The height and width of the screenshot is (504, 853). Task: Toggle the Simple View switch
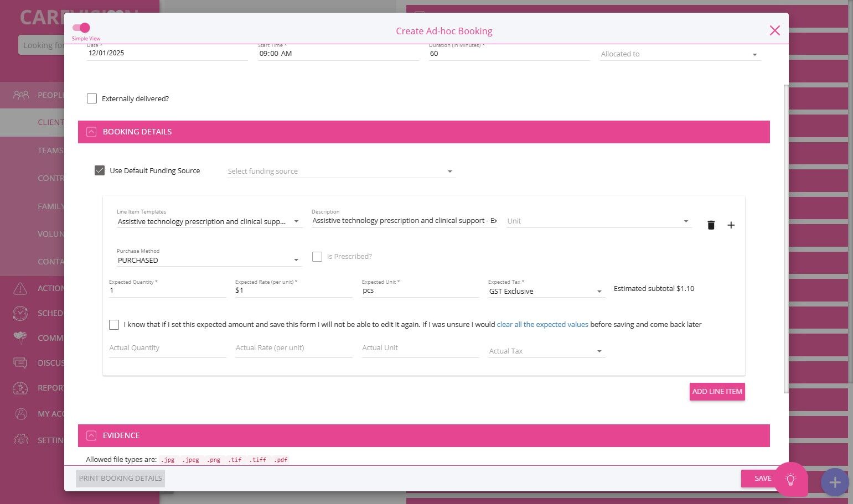81,28
